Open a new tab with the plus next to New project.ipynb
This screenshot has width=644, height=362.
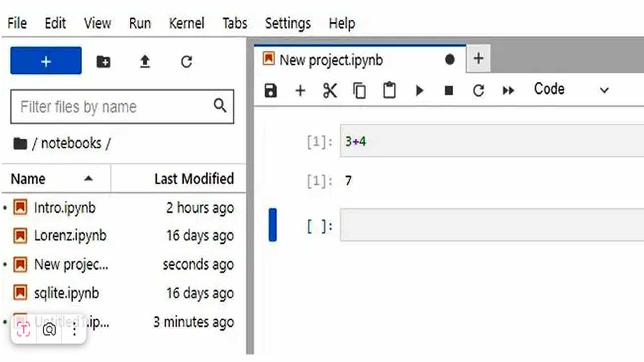(478, 59)
